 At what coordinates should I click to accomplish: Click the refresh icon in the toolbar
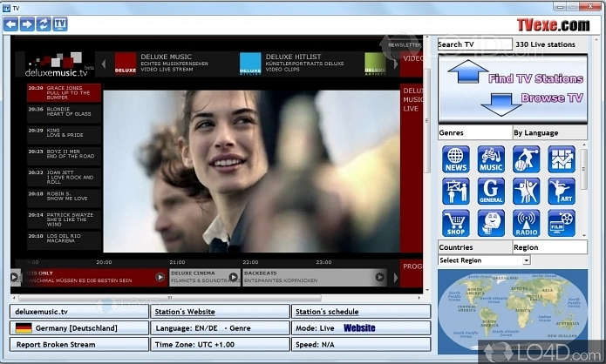click(x=44, y=24)
